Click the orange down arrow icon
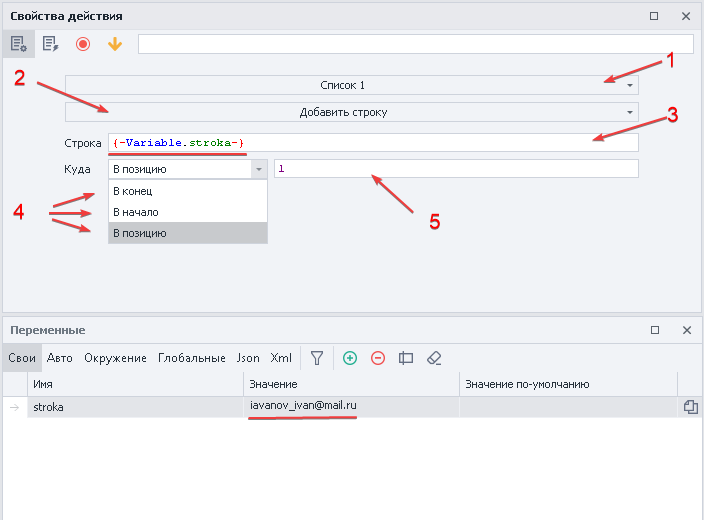The image size is (704, 520). pyautogui.click(x=115, y=44)
